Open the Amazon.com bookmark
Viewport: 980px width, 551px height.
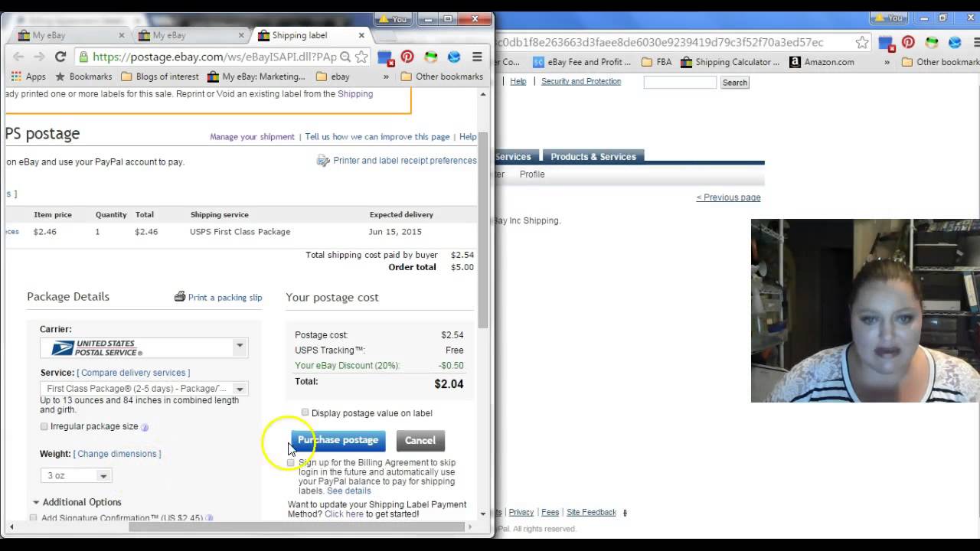coord(822,62)
